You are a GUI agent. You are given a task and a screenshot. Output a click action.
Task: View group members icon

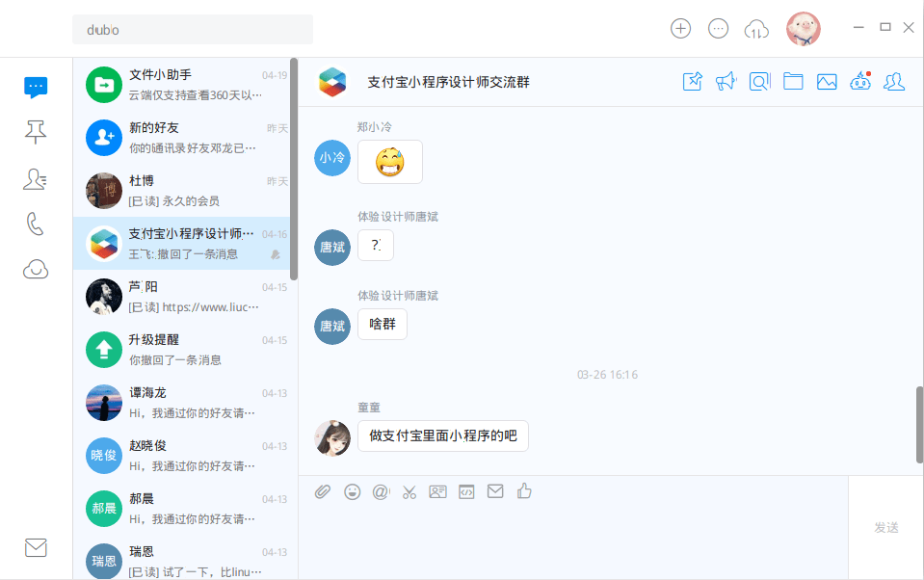point(894,81)
